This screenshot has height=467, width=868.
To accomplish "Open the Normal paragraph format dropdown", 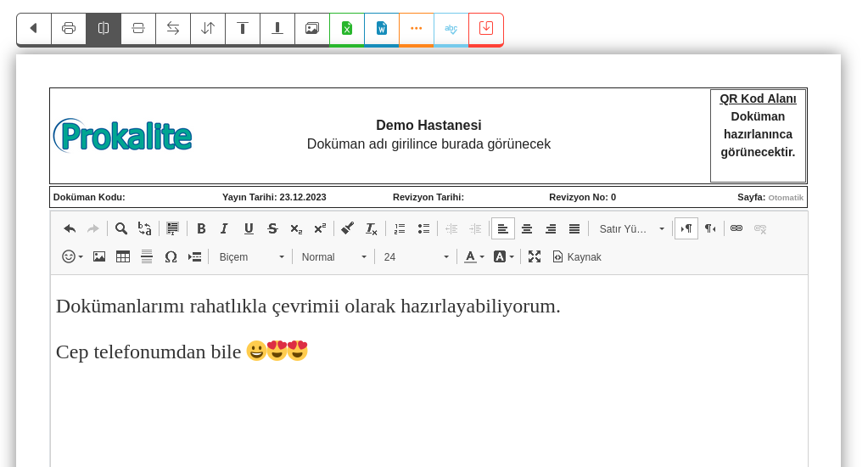I will 333,256.
